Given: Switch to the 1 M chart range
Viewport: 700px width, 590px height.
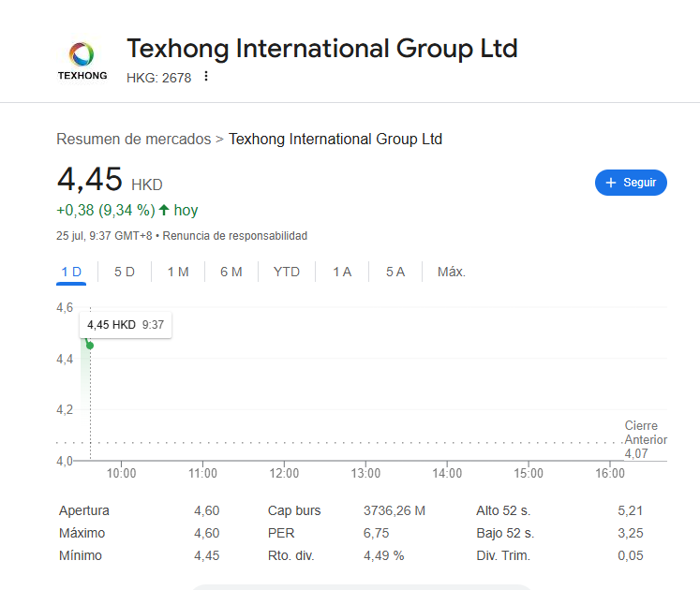Looking at the screenshot, I should click(178, 272).
